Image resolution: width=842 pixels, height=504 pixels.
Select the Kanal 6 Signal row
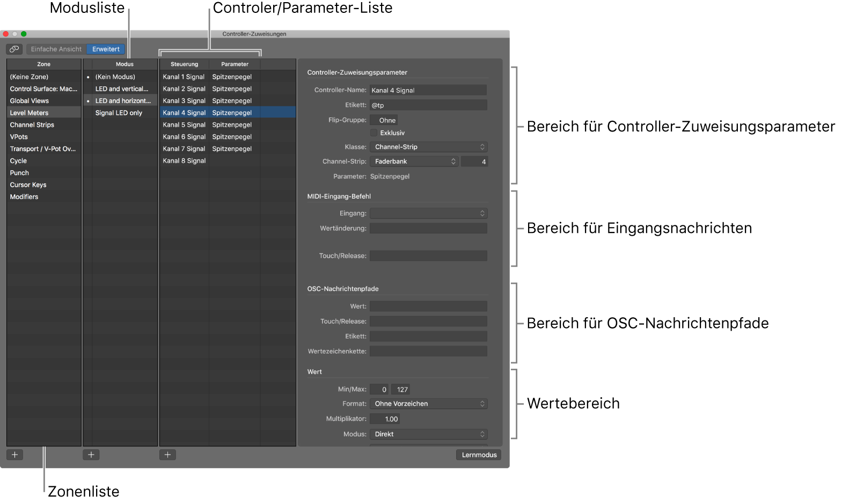click(184, 137)
